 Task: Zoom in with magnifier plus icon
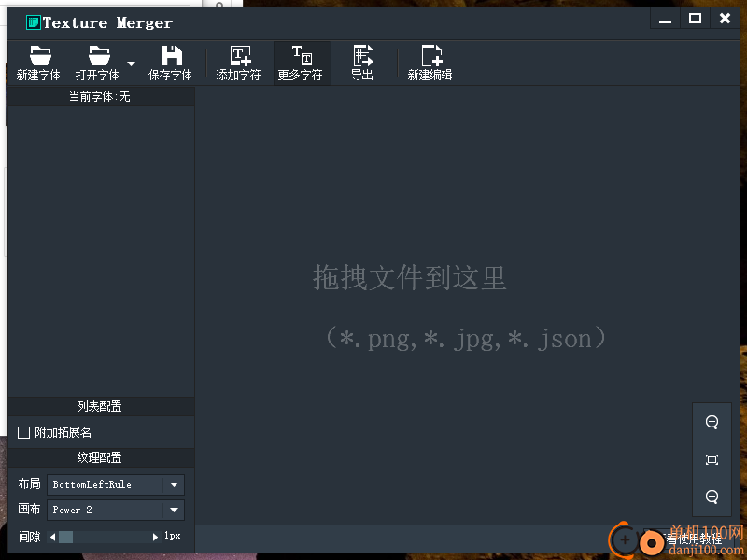pyautogui.click(x=712, y=422)
